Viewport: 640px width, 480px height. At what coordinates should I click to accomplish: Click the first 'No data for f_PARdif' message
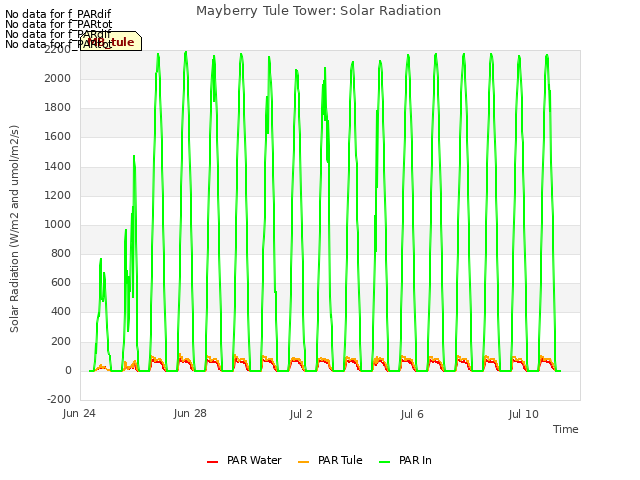pyautogui.click(x=58, y=14)
